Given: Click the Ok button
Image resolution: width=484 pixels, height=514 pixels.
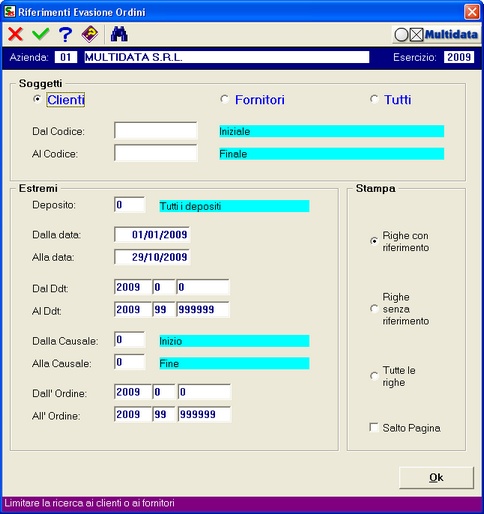Looking at the screenshot, I should (436, 478).
